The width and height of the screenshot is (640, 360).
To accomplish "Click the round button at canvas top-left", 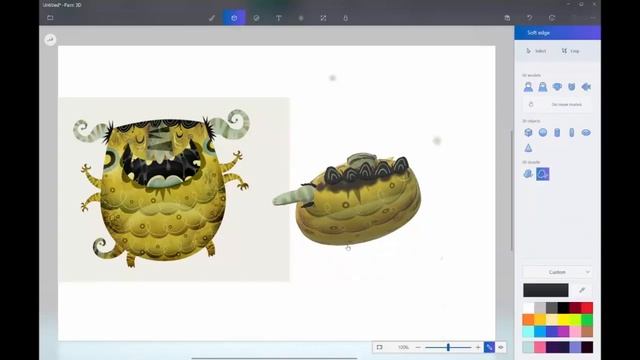I will (50, 40).
